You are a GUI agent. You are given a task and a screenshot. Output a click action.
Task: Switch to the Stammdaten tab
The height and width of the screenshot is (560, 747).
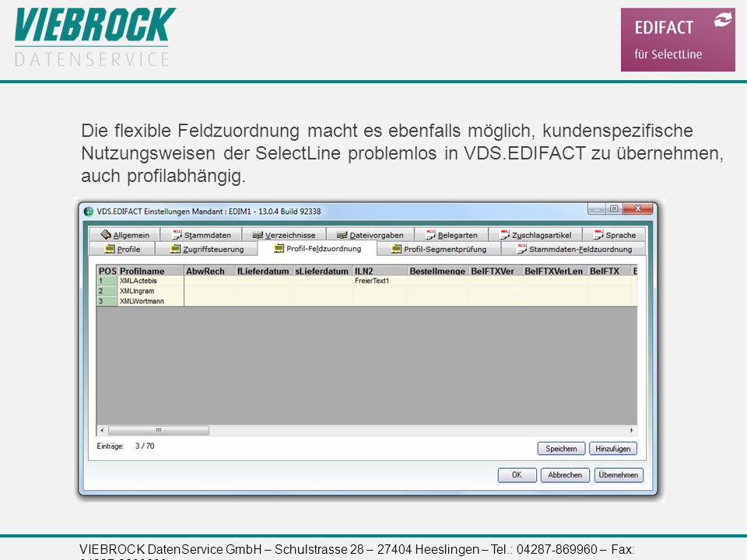click(x=201, y=235)
